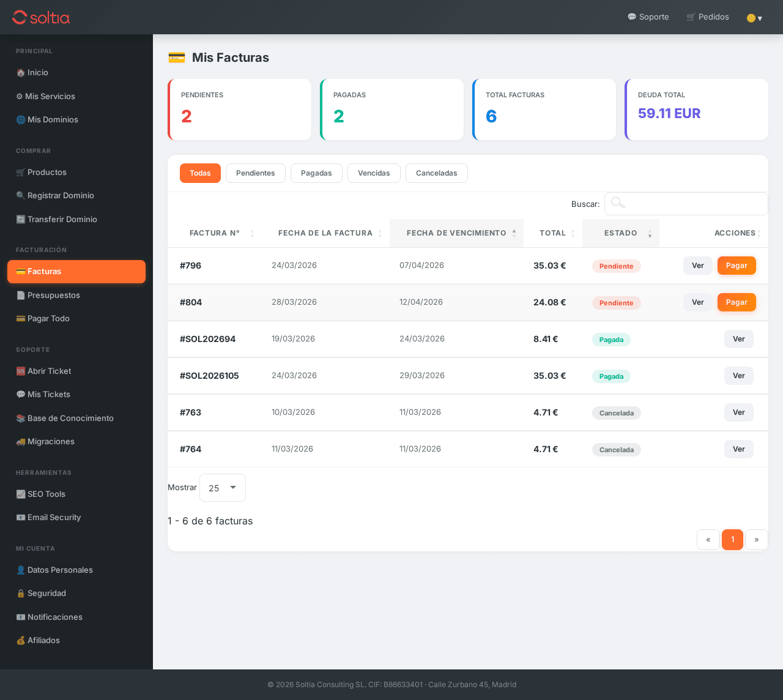Open Registrar Dominio from sidebar
This screenshot has height=700, width=783.
click(61, 195)
